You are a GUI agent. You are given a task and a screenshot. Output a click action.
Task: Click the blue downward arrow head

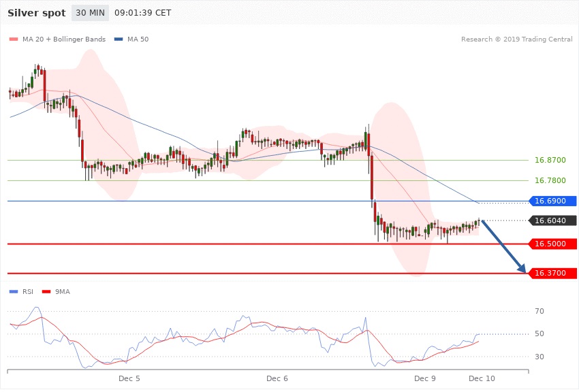click(x=522, y=268)
